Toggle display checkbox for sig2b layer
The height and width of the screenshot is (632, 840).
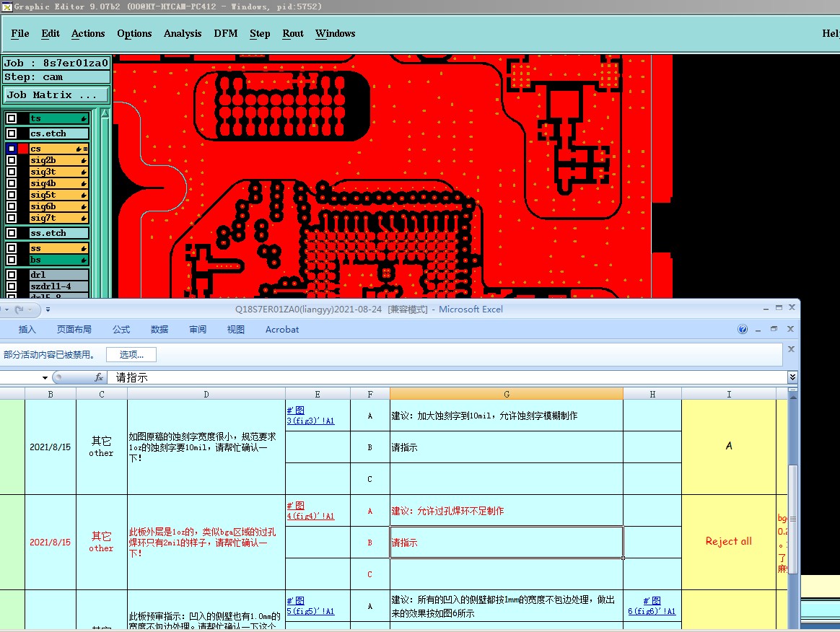click(12, 160)
